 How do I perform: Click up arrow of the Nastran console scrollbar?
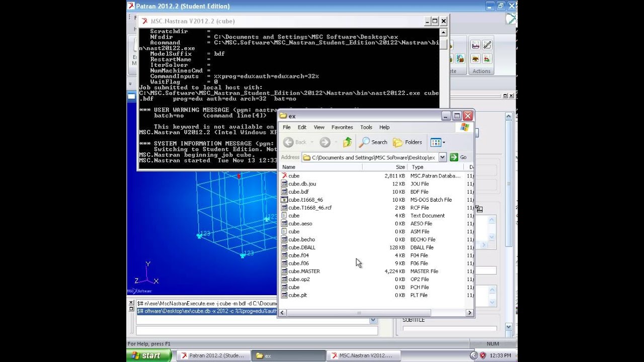tap(443, 33)
